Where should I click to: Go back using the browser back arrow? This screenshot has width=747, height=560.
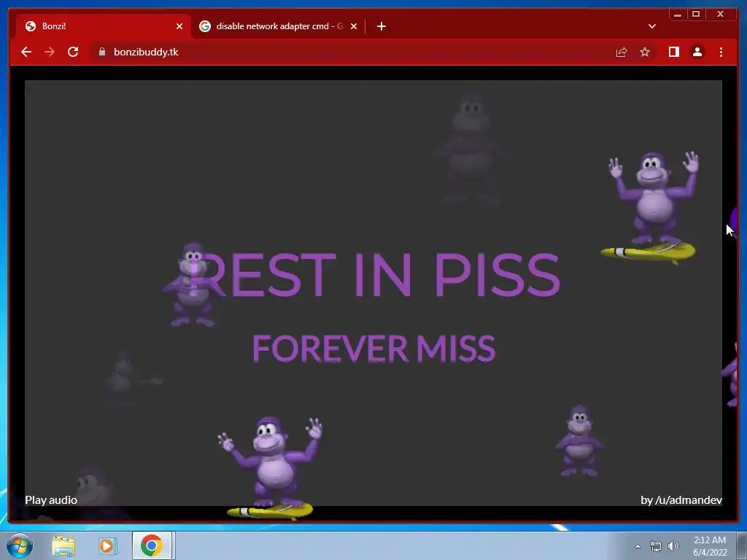(26, 52)
